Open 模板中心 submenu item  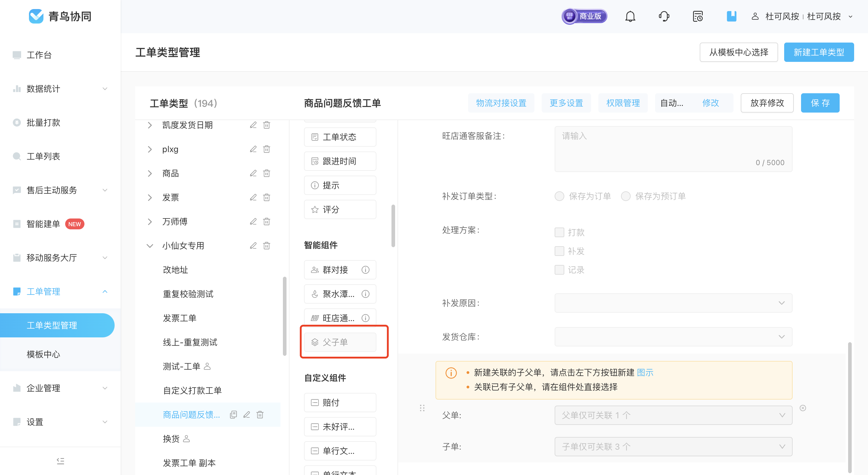tap(43, 354)
